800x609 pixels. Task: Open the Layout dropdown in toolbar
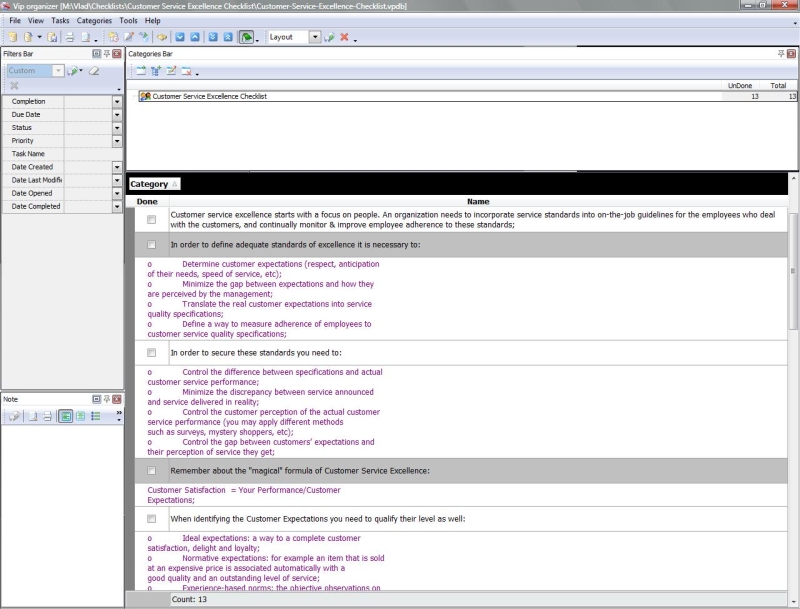pyautogui.click(x=315, y=37)
